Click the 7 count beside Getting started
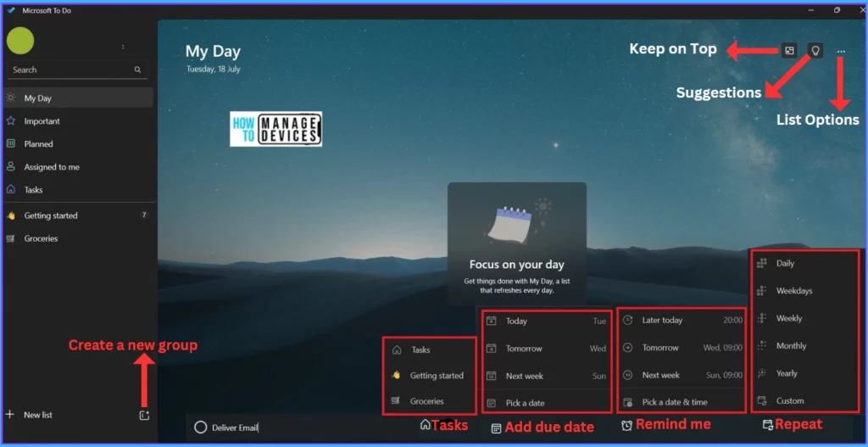Screen dimensions: 868x447 click(x=144, y=215)
